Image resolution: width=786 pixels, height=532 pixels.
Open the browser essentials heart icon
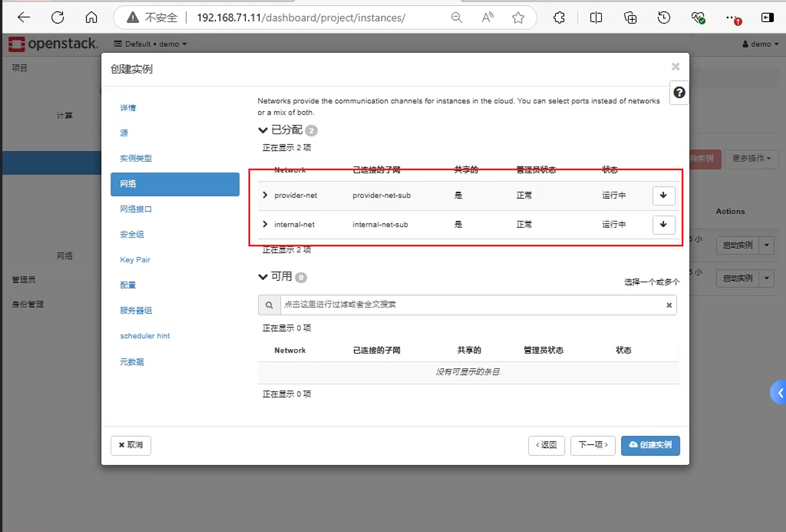(x=698, y=17)
